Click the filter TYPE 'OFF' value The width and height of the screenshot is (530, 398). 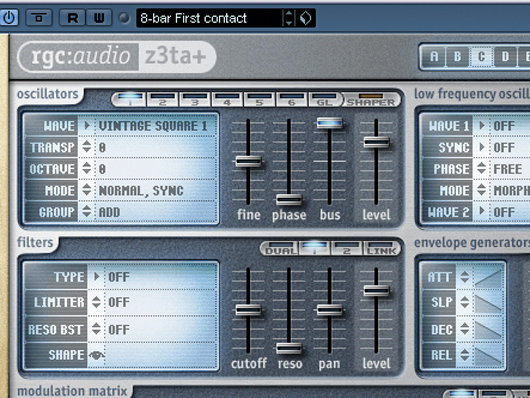click(x=119, y=277)
